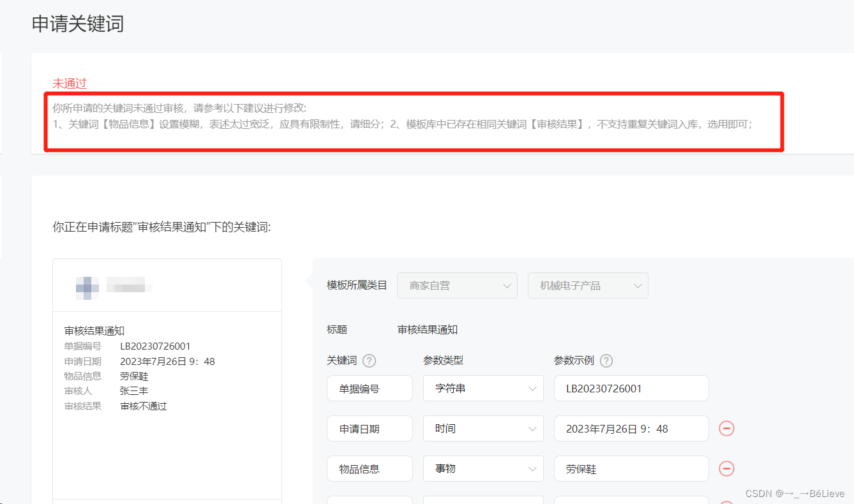The width and height of the screenshot is (854, 504).
Task: Remove the 物品信息 keyword row
Action: [x=726, y=468]
